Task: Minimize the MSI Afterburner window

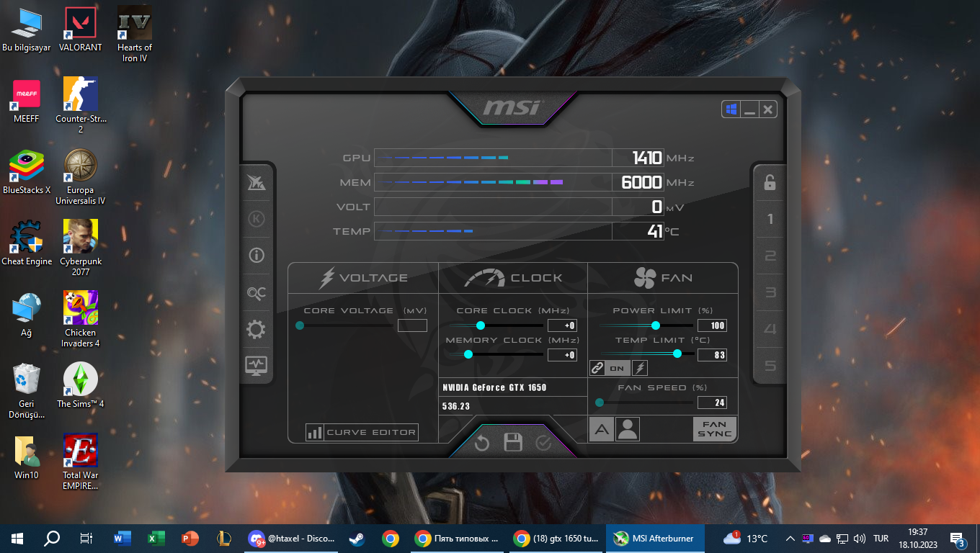Action: tap(750, 109)
